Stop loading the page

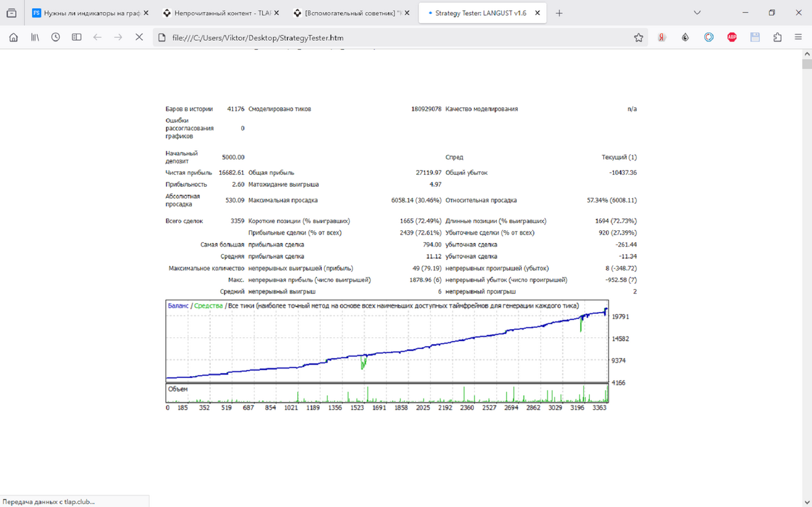click(139, 38)
